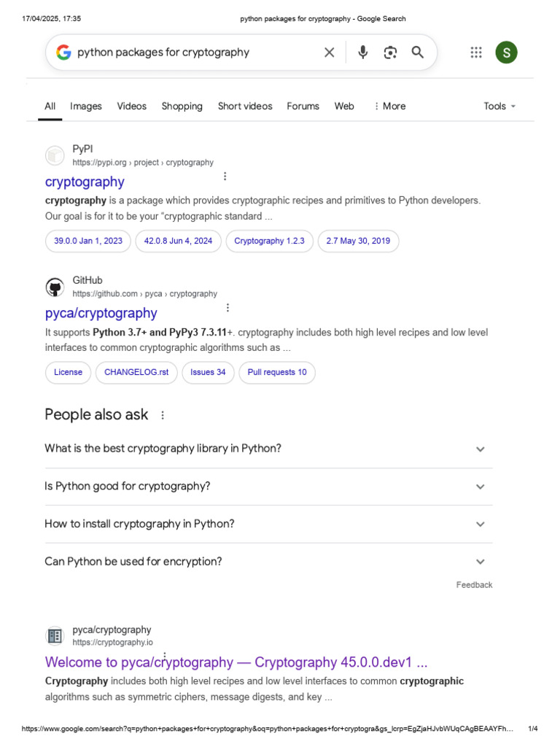Click into the search query input field
The image size is (560, 747).
pyautogui.click(x=190, y=53)
